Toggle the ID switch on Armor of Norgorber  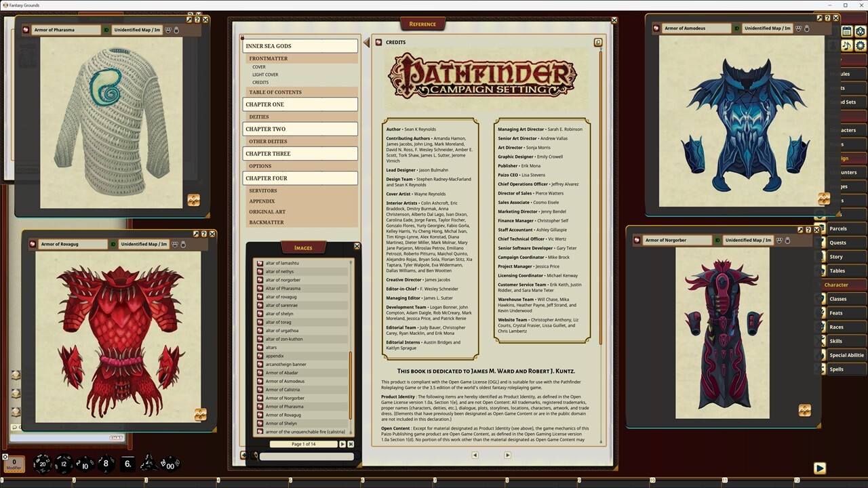pyautogui.click(x=717, y=240)
